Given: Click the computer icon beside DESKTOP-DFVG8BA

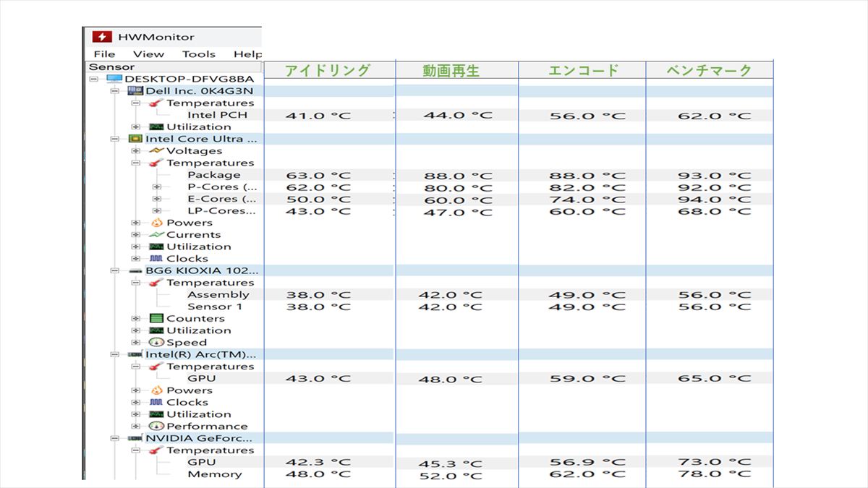Looking at the screenshot, I should coord(114,79).
